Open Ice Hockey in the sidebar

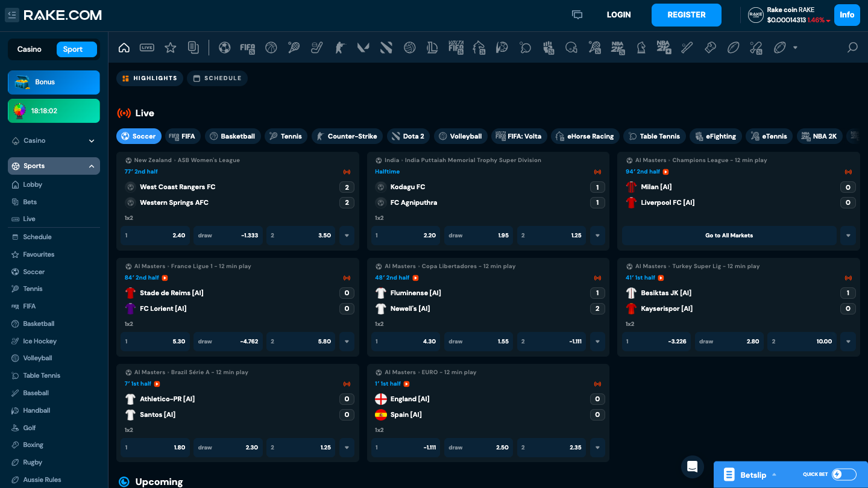pyautogui.click(x=40, y=341)
